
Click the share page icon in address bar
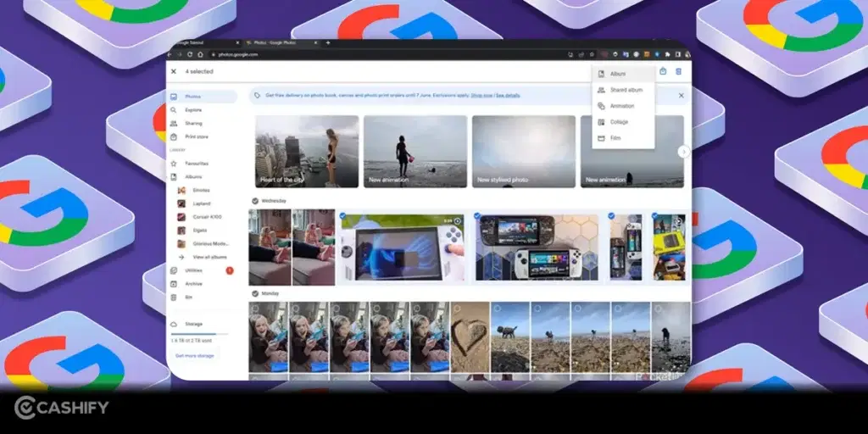[x=581, y=54]
